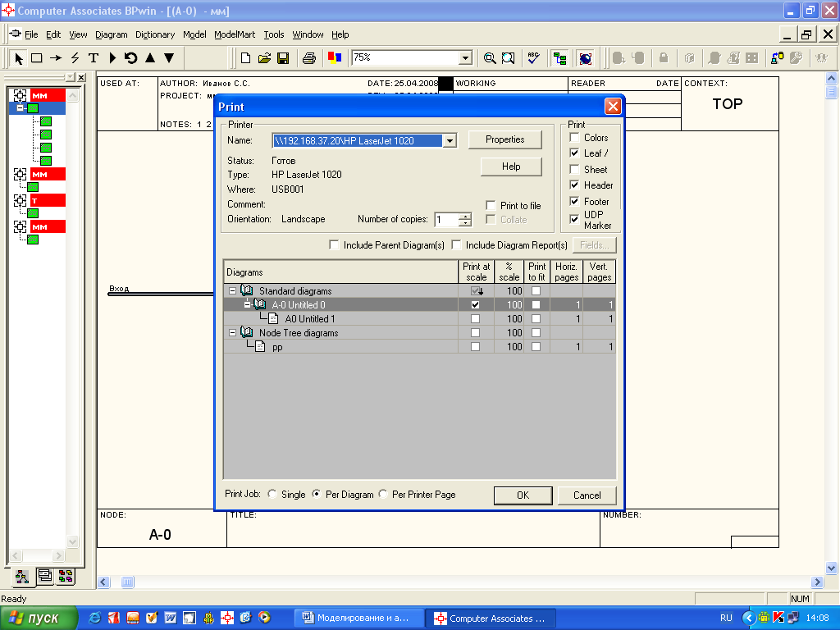840x630 pixels.
Task: Check Include Diagram Report(s)
Action: [456, 244]
